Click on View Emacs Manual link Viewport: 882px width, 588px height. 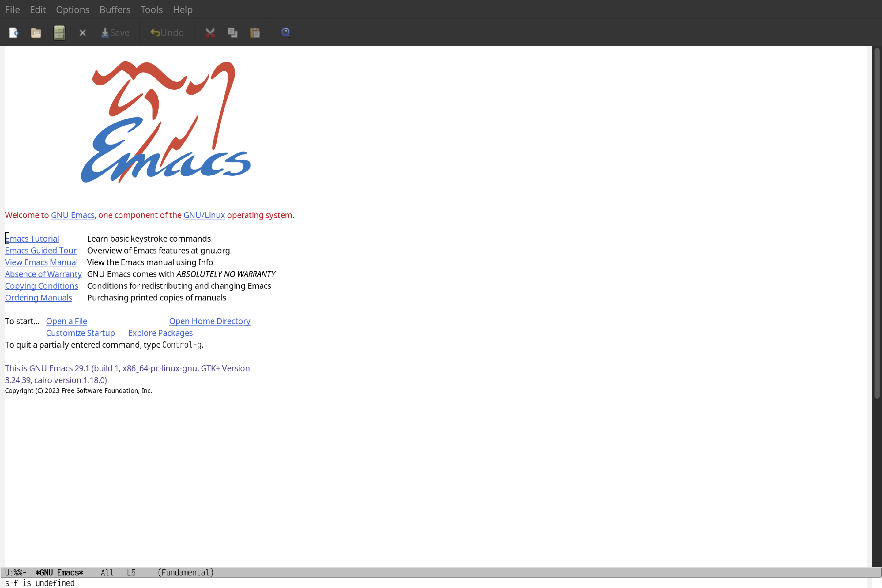click(41, 262)
